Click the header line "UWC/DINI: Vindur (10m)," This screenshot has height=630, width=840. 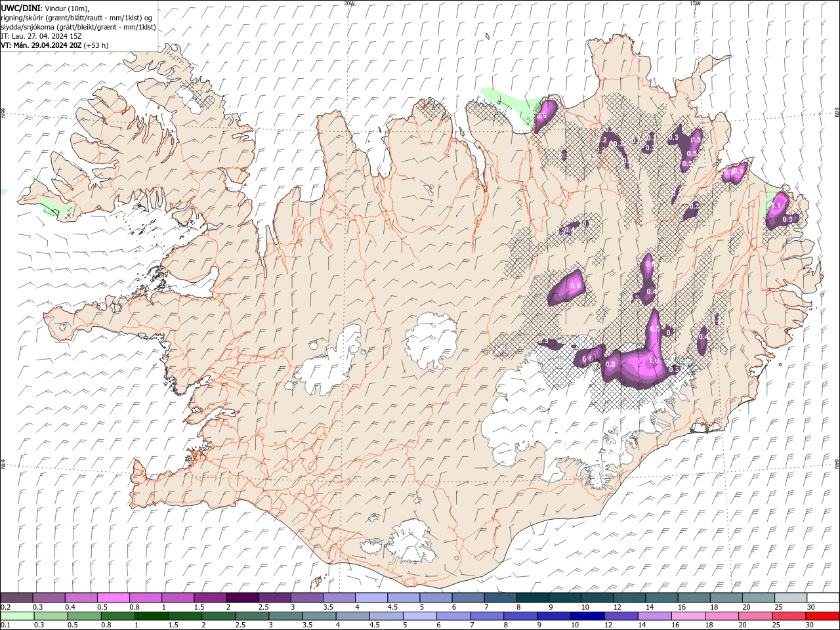pyautogui.click(x=46, y=8)
